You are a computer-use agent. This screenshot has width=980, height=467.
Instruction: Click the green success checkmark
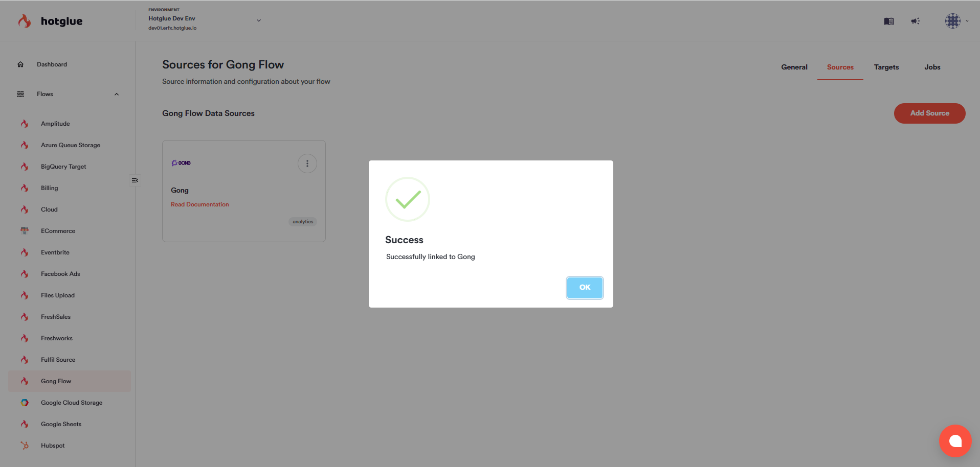[x=408, y=199]
